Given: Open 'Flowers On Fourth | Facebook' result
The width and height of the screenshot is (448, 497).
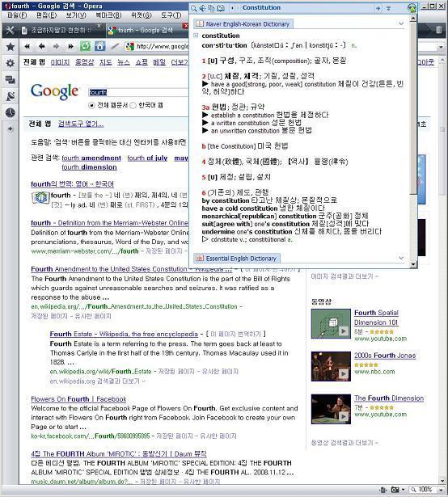Looking at the screenshot, I should point(78,399).
